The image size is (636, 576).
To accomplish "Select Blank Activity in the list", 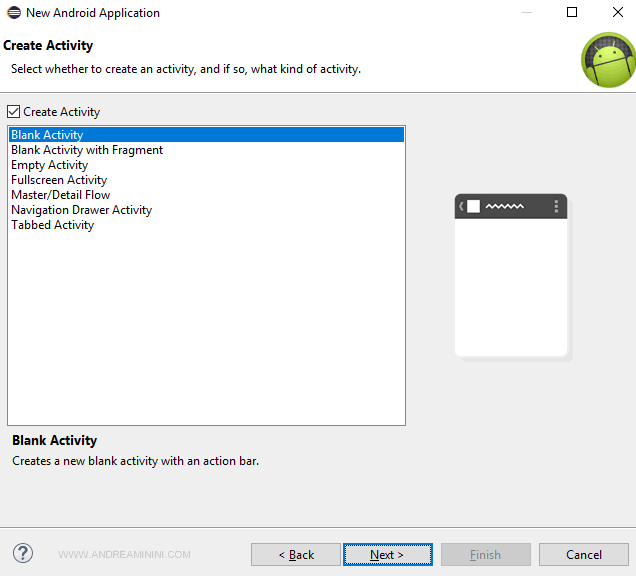I will (x=47, y=135).
